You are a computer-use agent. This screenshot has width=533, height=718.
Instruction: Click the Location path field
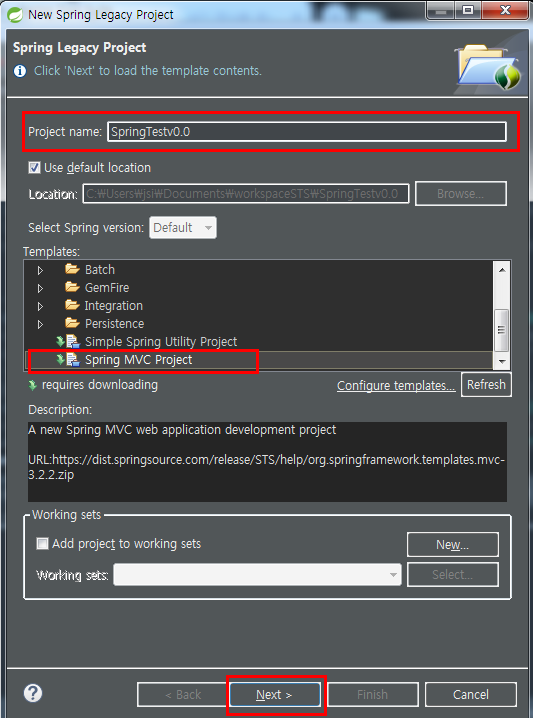pos(246,194)
